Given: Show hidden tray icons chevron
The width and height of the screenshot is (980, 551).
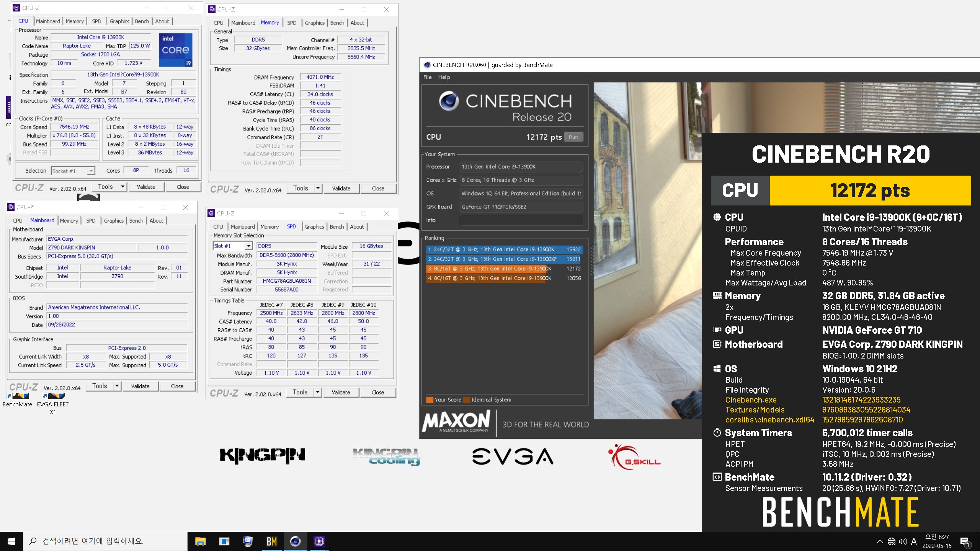Looking at the screenshot, I should pyautogui.click(x=880, y=541).
